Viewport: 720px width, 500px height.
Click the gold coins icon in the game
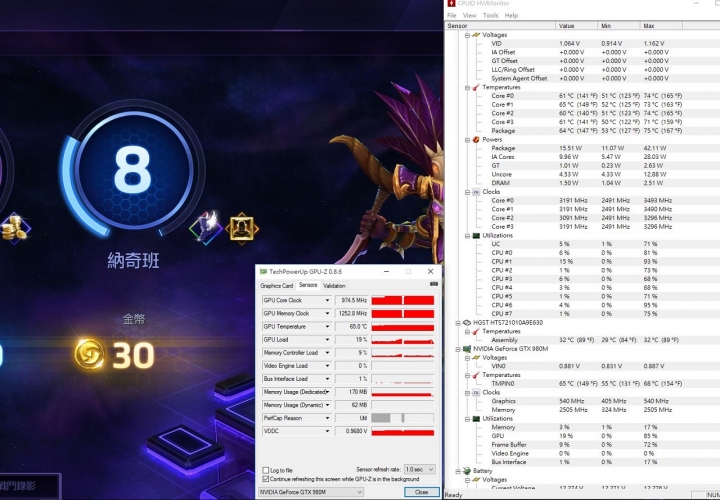[x=15, y=228]
